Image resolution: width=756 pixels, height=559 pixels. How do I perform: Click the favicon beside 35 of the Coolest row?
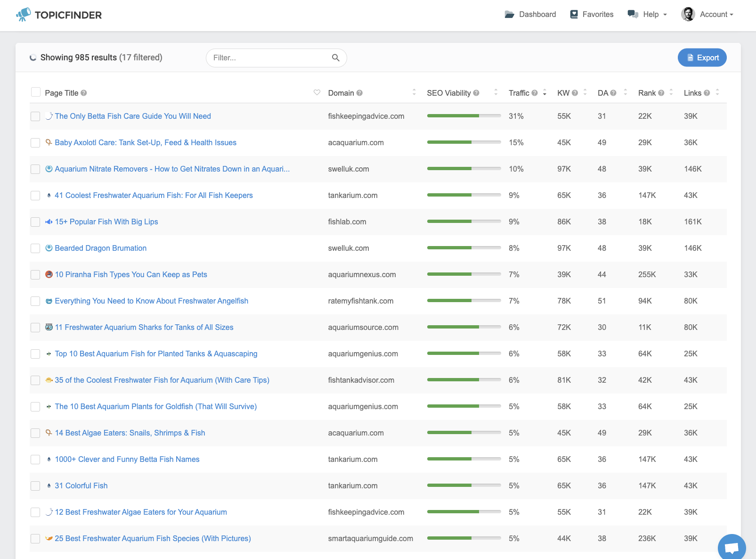(49, 380)
